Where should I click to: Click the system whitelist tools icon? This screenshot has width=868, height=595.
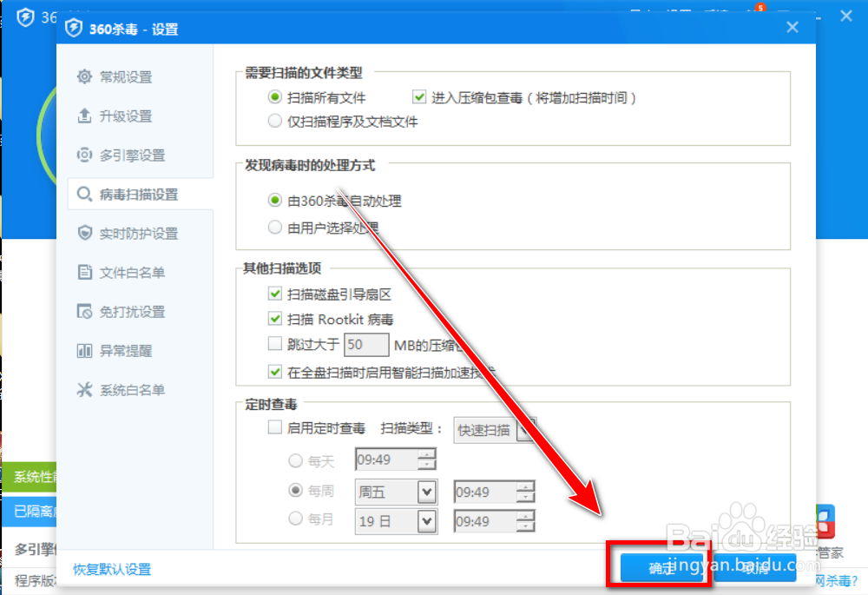84,390
